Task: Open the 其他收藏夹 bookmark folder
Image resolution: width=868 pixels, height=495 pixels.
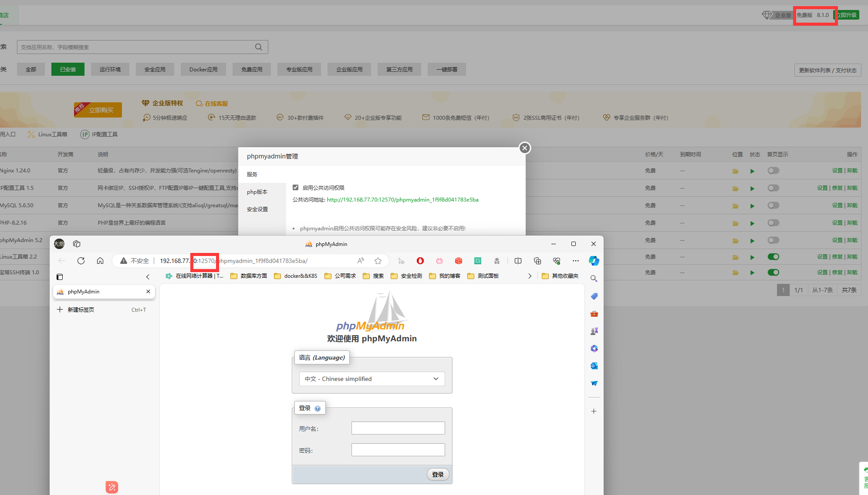Action: [x=560, y=276]
